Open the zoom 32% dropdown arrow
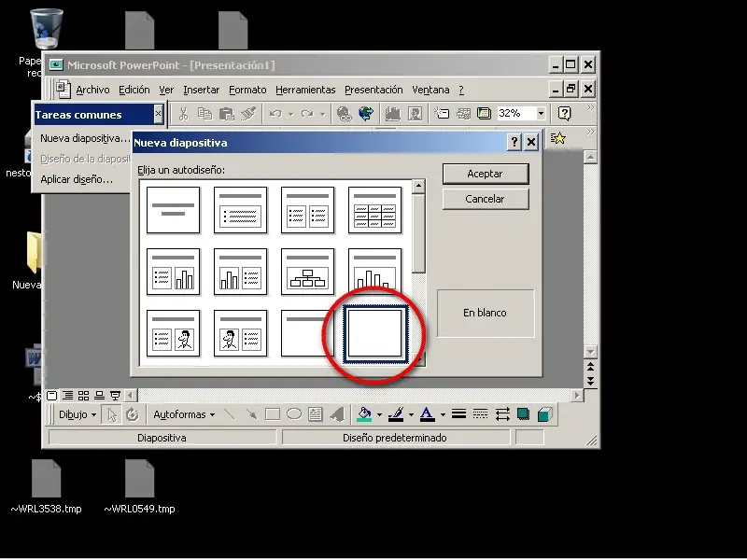This screenshot has width=747, height=560. pos(542,113)
